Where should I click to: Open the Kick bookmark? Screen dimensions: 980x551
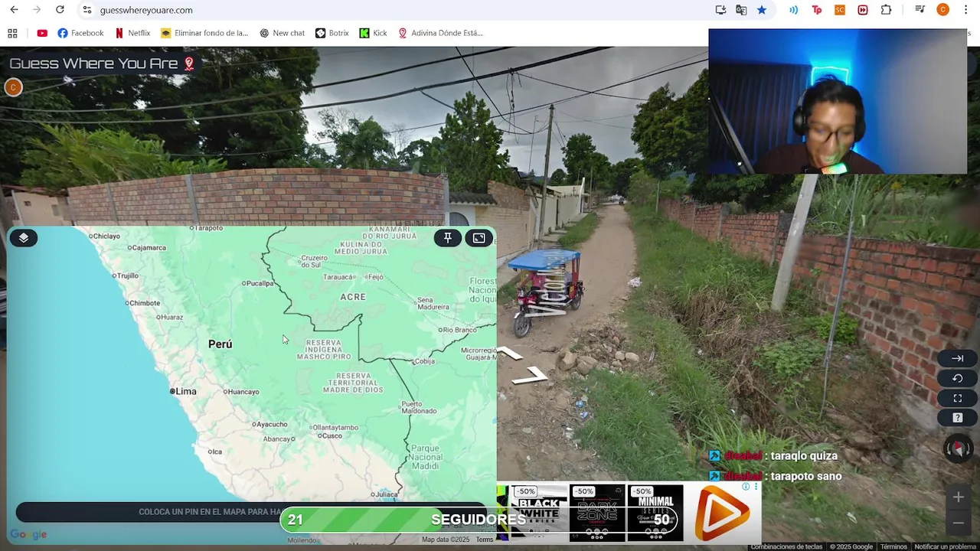[x=373, y=33]
